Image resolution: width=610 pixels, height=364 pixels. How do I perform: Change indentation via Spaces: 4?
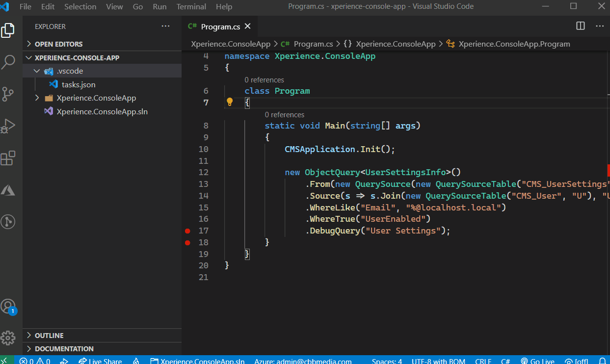(387, 361)
